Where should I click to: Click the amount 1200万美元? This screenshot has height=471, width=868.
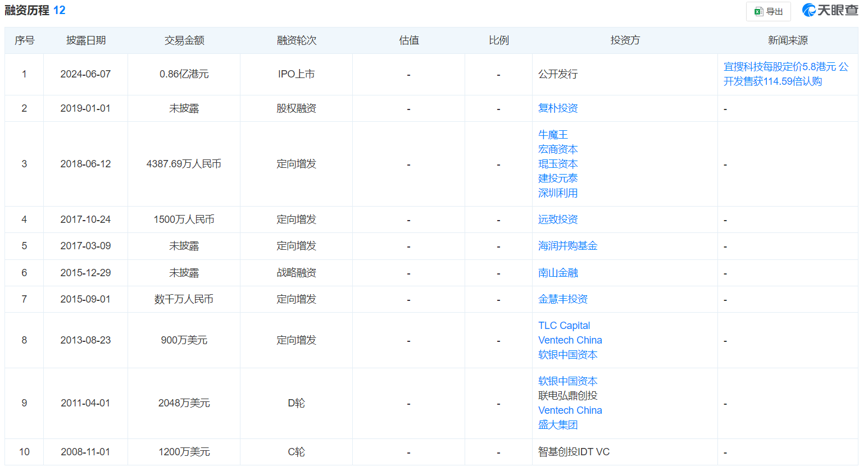pyautogui.click(x=184, y=452)
